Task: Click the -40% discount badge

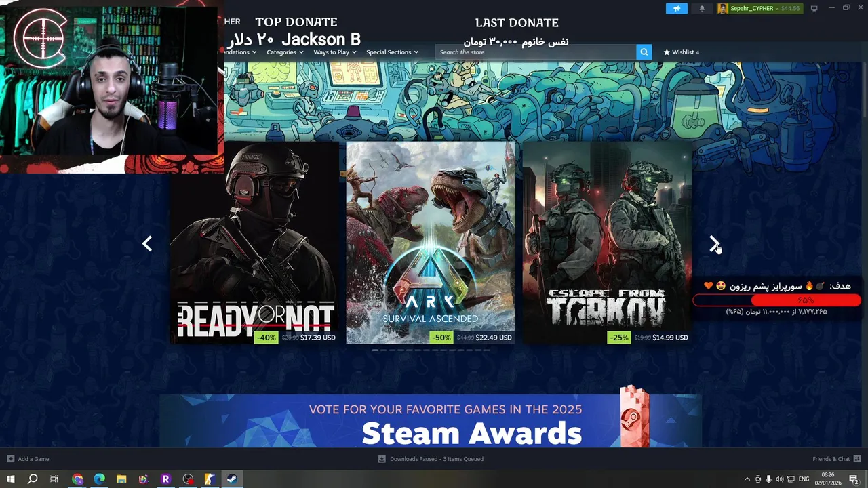Action: click(x=266, y=337)
